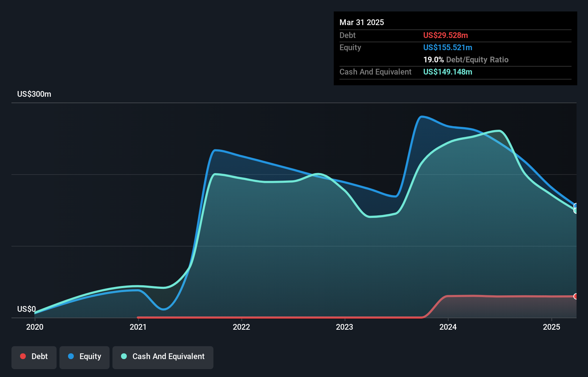Click the 2022 x-axis label
Image resolution: width=588 pixels, height=377 pixels.
tap(241, 327)
